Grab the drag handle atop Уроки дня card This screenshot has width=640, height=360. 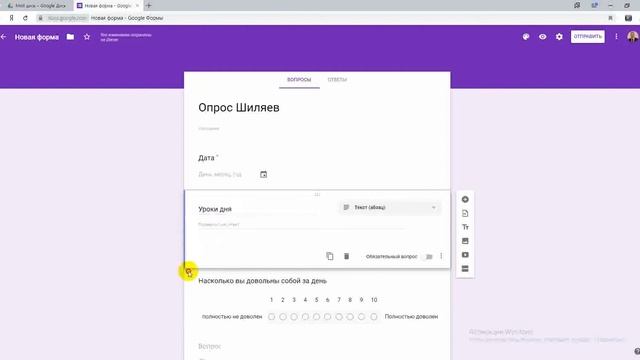(317, 194)
